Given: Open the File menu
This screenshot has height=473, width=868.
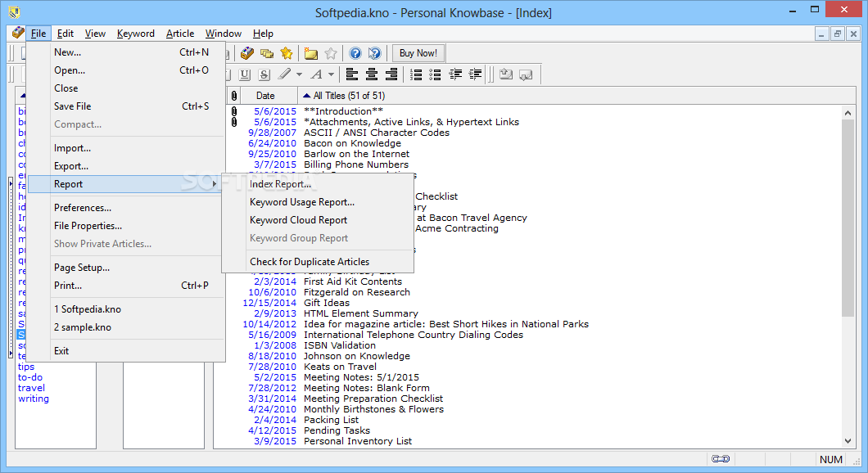Looking at the screenshot, I should (x=38, y=34).
